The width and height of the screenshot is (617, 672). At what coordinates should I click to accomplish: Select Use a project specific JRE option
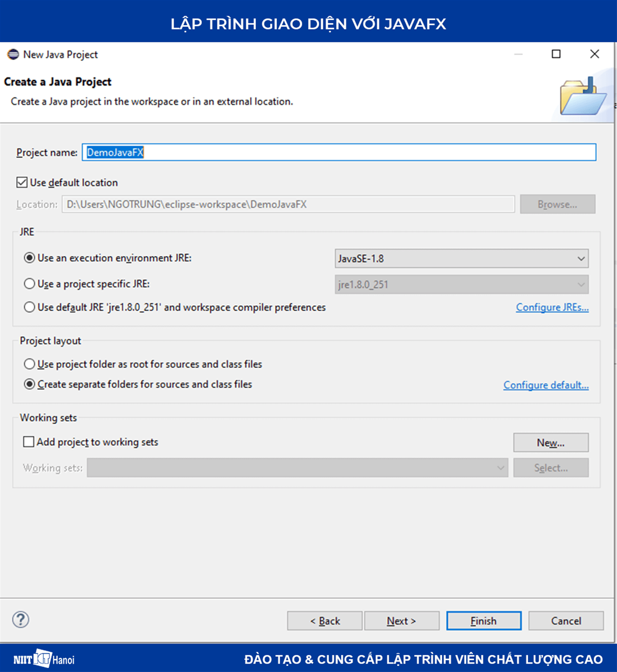pyautogui.click(x=30, y=284)
